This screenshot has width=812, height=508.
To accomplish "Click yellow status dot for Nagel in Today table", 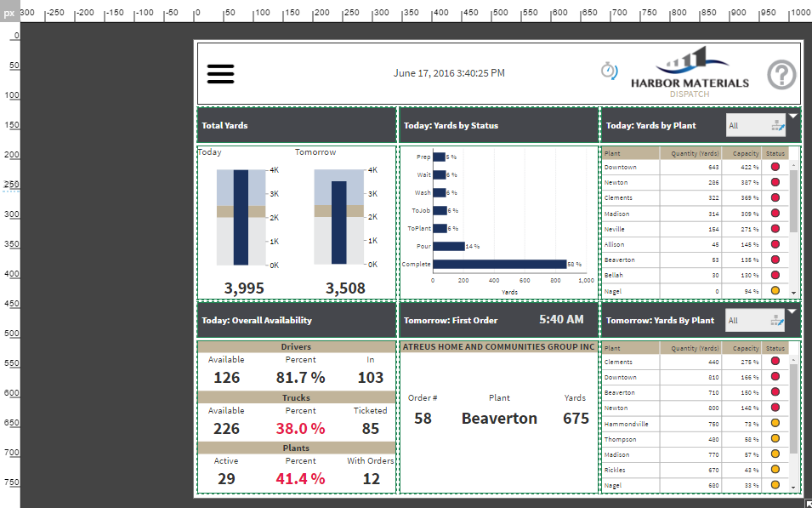I will tap(775, 291).
